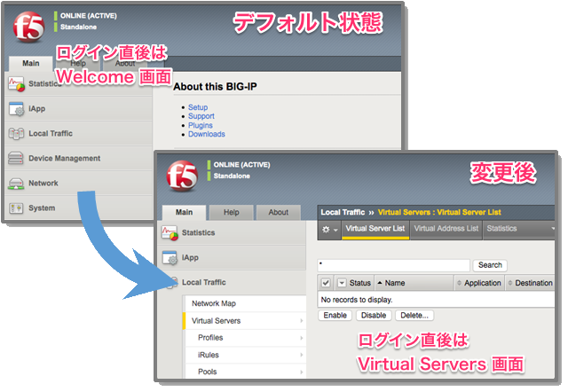This screenshot has width=568, height=392.
Task: Open the Plugins link
Action: pos(201,125)
